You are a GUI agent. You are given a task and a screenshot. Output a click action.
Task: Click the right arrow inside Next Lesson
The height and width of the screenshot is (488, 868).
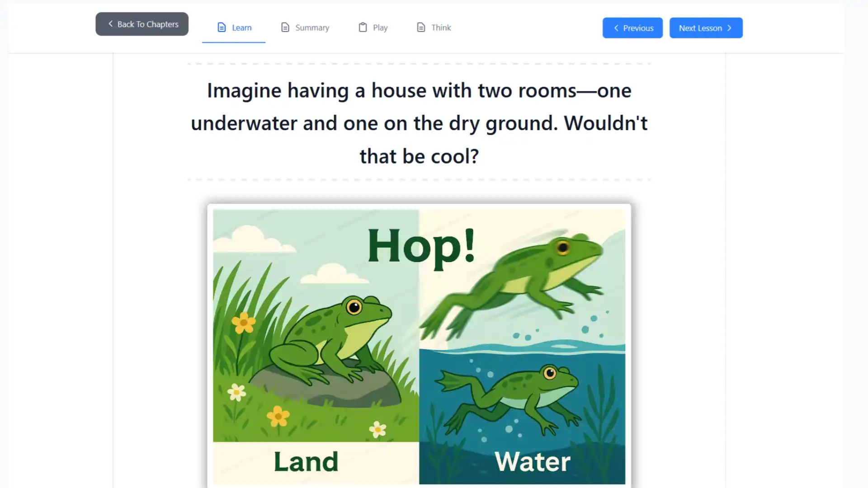729,28
